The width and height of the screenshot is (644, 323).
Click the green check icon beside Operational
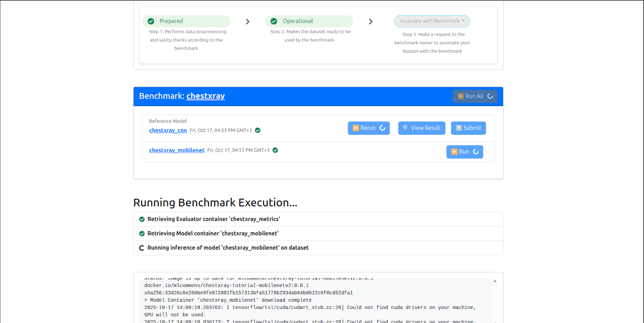click(x=274, y=21)
